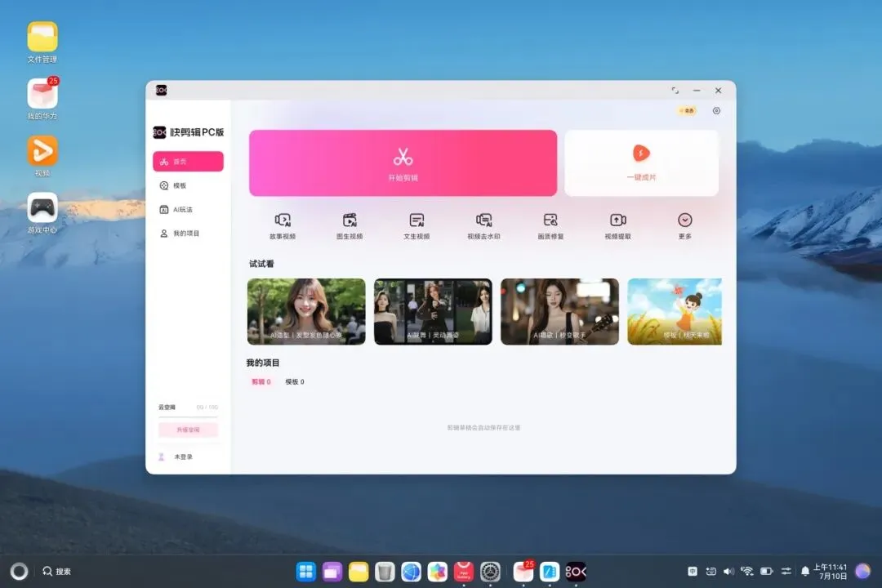The height and width of the screenshot is (588, 882).
Task: Click the clock showing 上午11:41
Action: (830, 572)
